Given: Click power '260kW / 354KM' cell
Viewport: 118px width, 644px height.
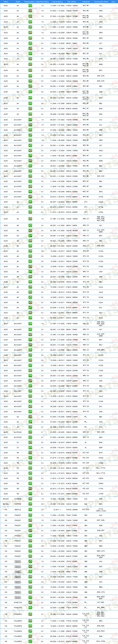Looking at the screenshot, I should point(72,202).
